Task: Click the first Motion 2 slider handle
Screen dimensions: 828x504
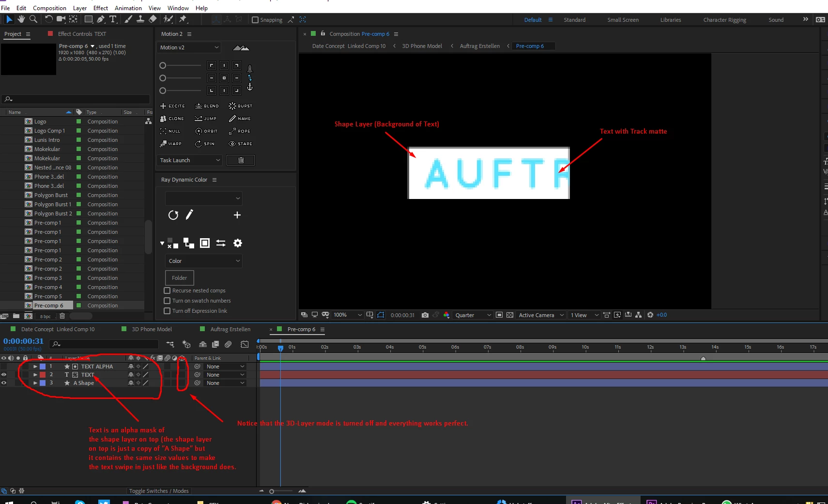Action: (x=163, y=65)
